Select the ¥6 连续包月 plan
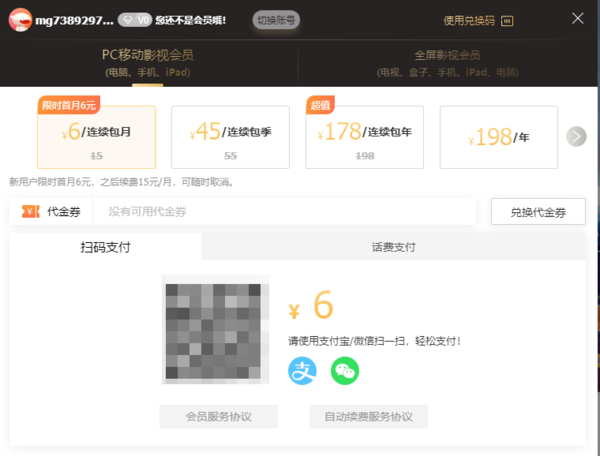 97,137
